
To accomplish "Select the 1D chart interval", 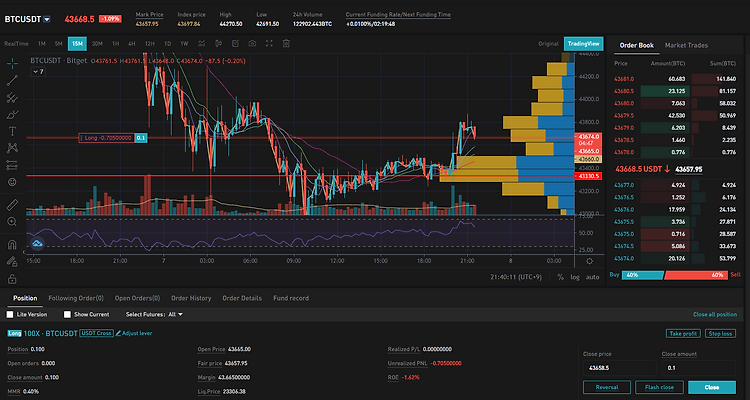I will click(167, 44).
